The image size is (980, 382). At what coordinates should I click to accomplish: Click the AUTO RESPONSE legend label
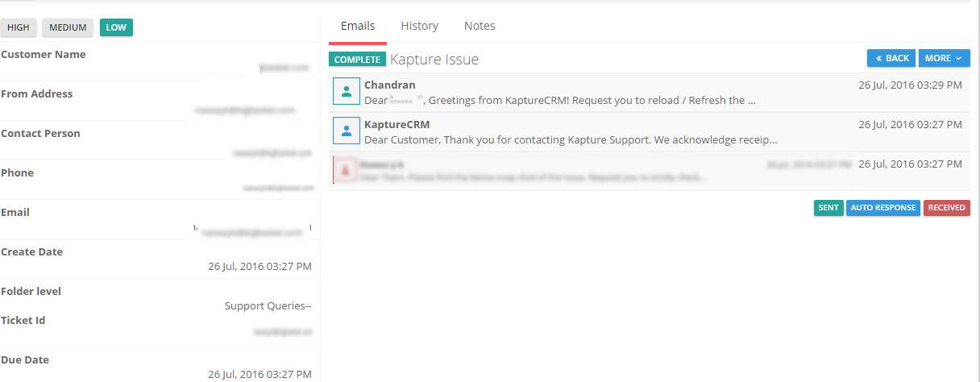883,208
